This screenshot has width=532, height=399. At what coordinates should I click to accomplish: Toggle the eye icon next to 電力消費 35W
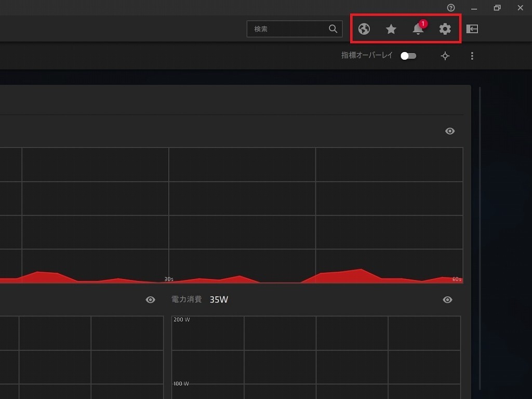pos(447,300)
